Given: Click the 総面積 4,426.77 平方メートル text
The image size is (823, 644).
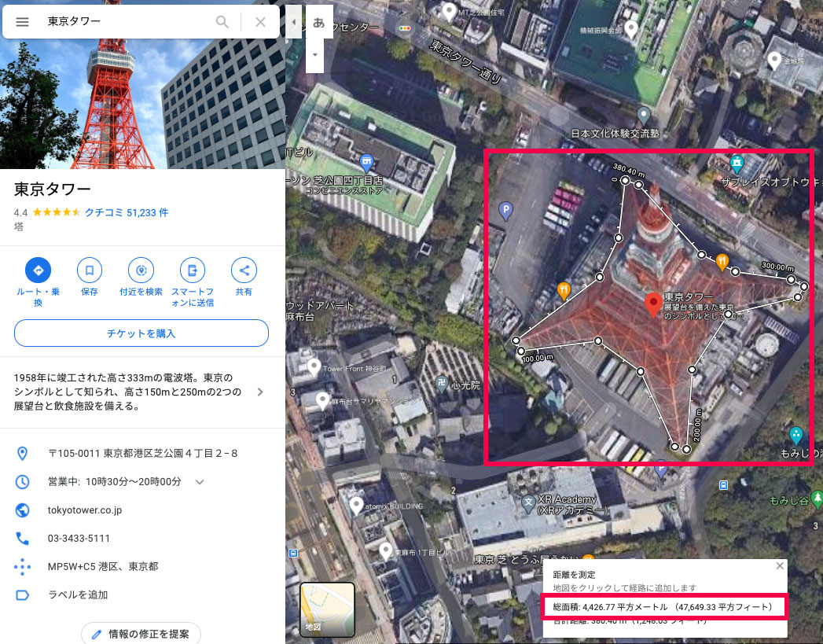Looking at the screenshot, I should (663, 607).
